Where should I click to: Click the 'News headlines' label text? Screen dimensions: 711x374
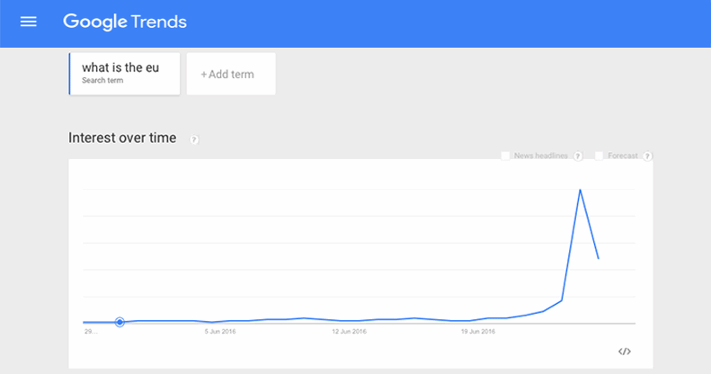pos(541,156)
